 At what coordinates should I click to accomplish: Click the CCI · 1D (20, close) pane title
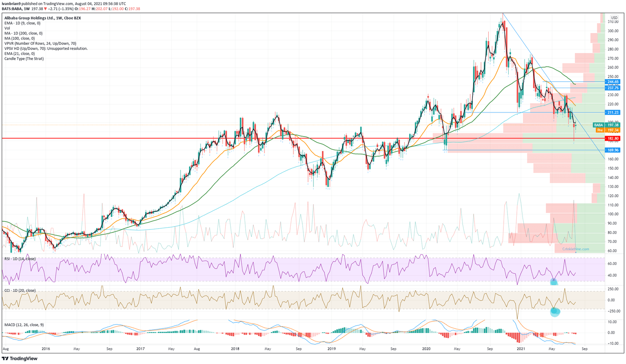tap(20, 291)
